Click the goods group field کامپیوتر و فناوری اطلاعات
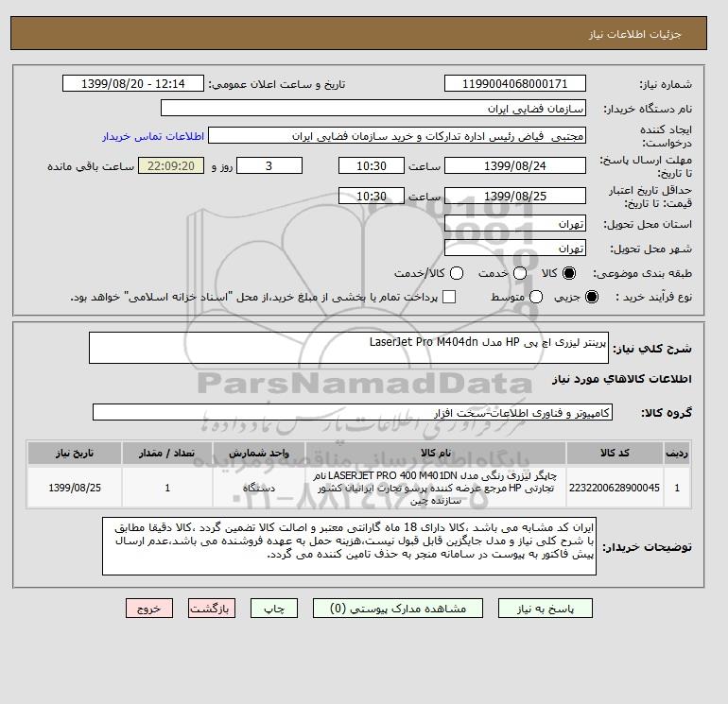 [x=353, y=413]
